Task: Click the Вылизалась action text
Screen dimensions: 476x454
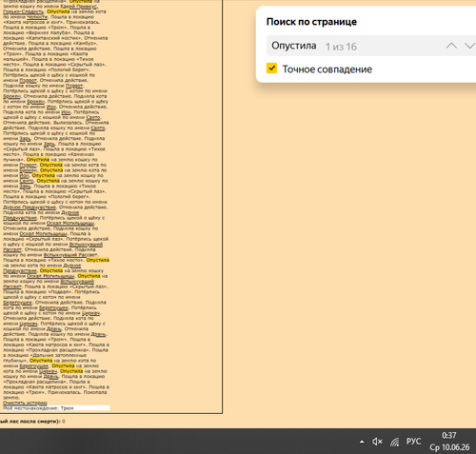Action: tap(69, 123)
